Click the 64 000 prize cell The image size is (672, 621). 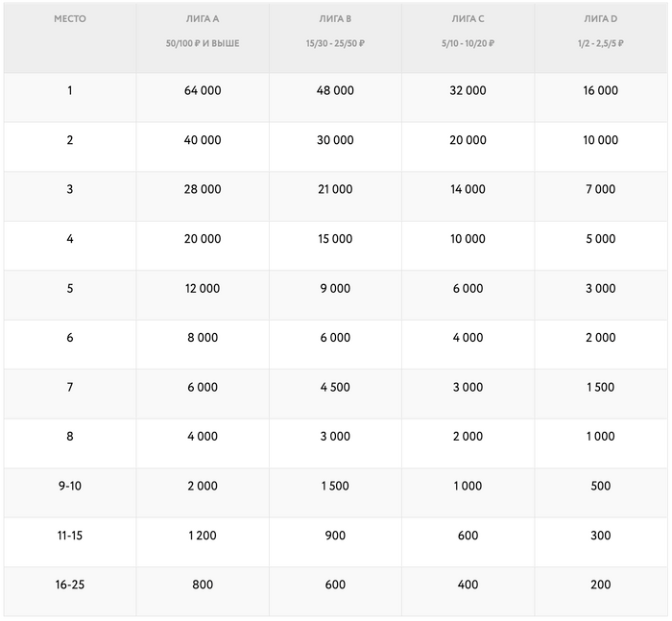(x=202, y=91)
